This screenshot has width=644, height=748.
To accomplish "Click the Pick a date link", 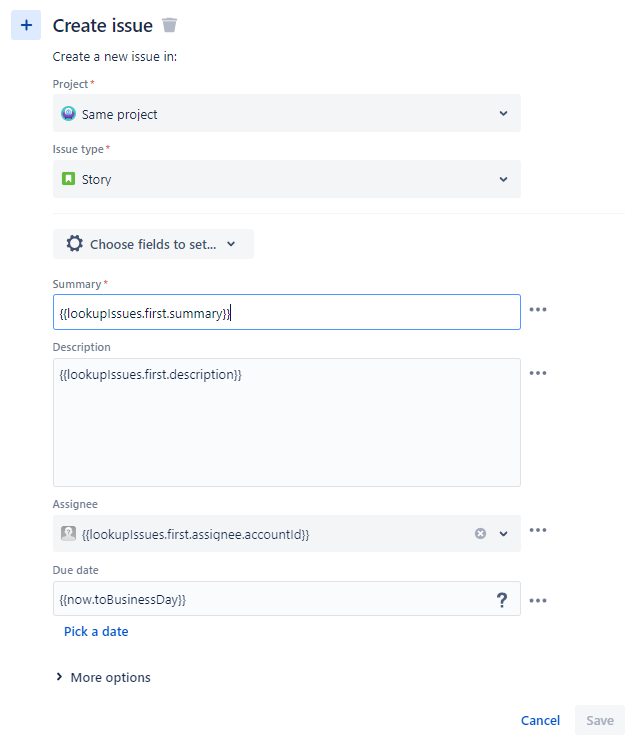I will coord(96,632).
